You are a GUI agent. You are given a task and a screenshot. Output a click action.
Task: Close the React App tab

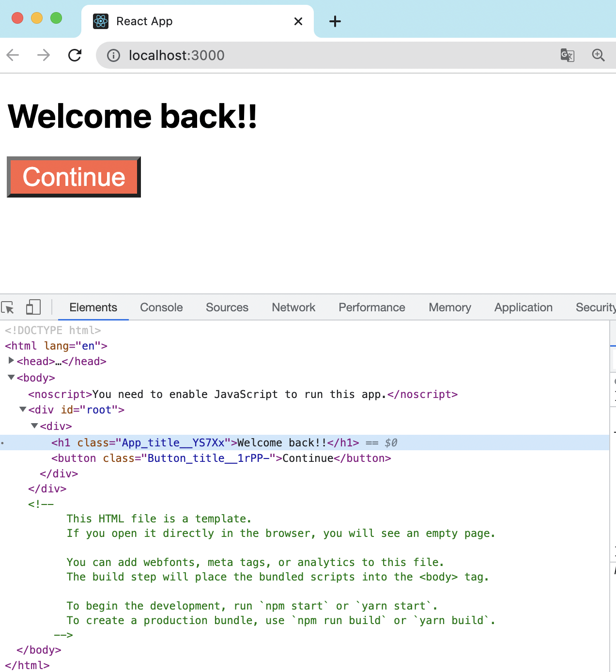click(298, 21)
